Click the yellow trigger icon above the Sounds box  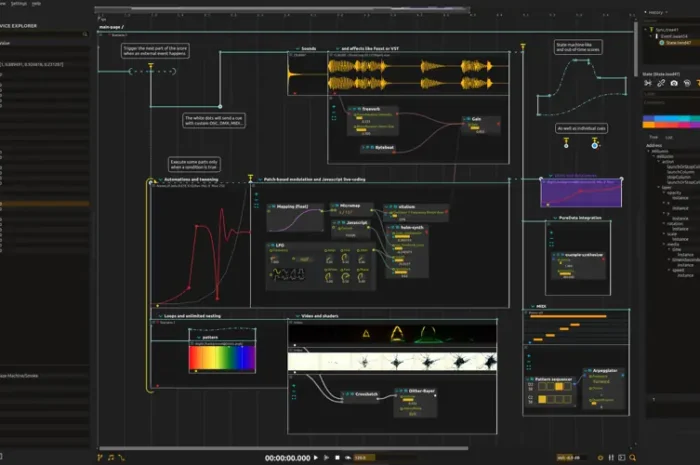coord(151,67)
